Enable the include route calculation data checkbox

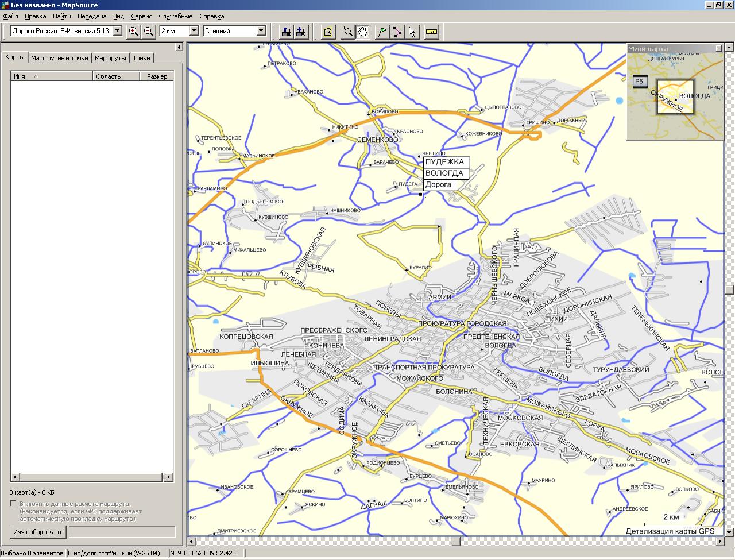[14, 504]
